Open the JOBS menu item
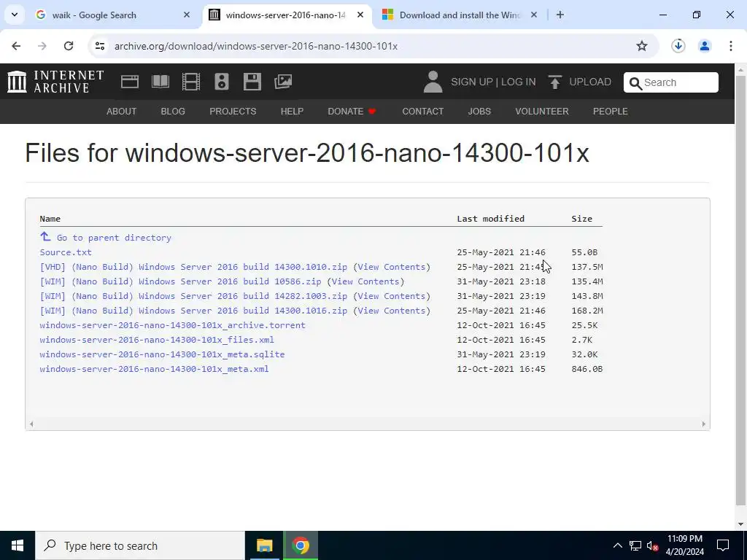 (479, 112)
